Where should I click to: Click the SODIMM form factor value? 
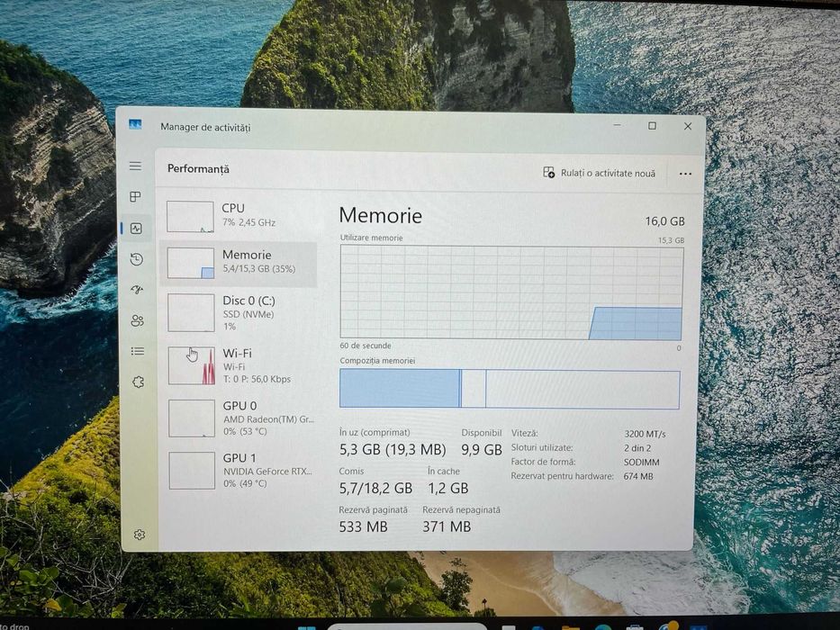click(642, 463)
